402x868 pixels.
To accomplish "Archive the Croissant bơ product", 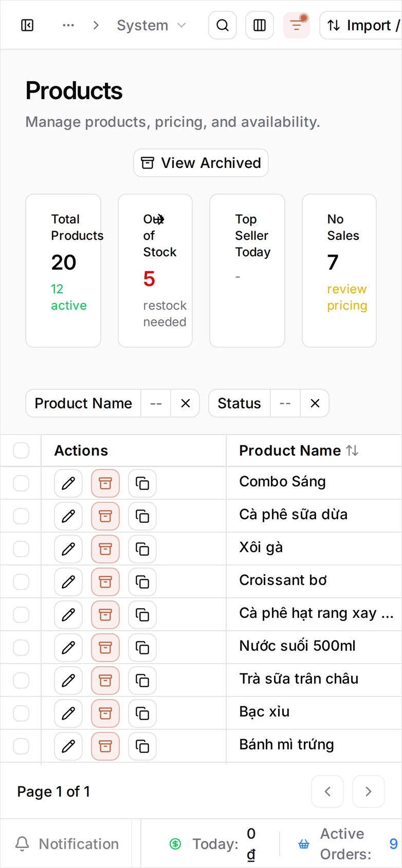I will (105, 582).
